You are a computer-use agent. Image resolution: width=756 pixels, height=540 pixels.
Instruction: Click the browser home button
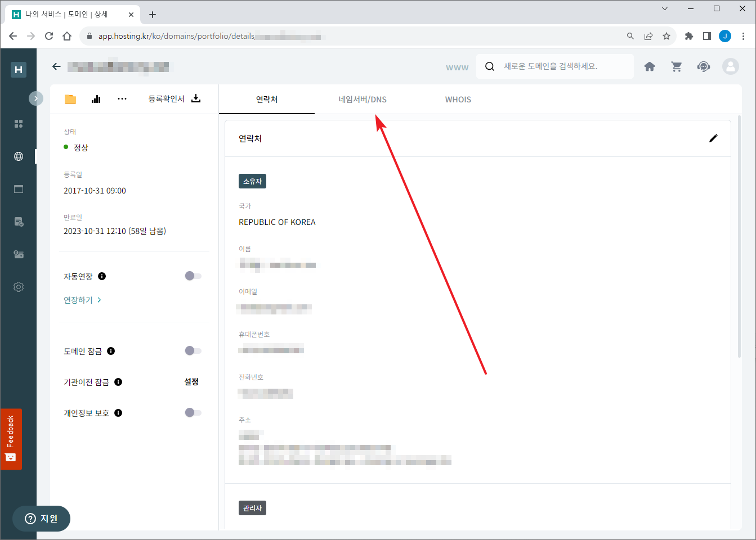(x=67, y=36)
